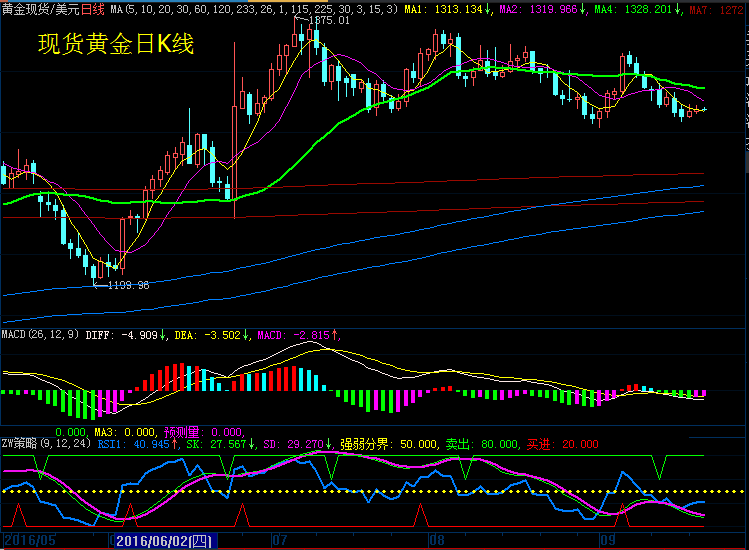Click the 08 month marker on axis

tap(436, 541)
